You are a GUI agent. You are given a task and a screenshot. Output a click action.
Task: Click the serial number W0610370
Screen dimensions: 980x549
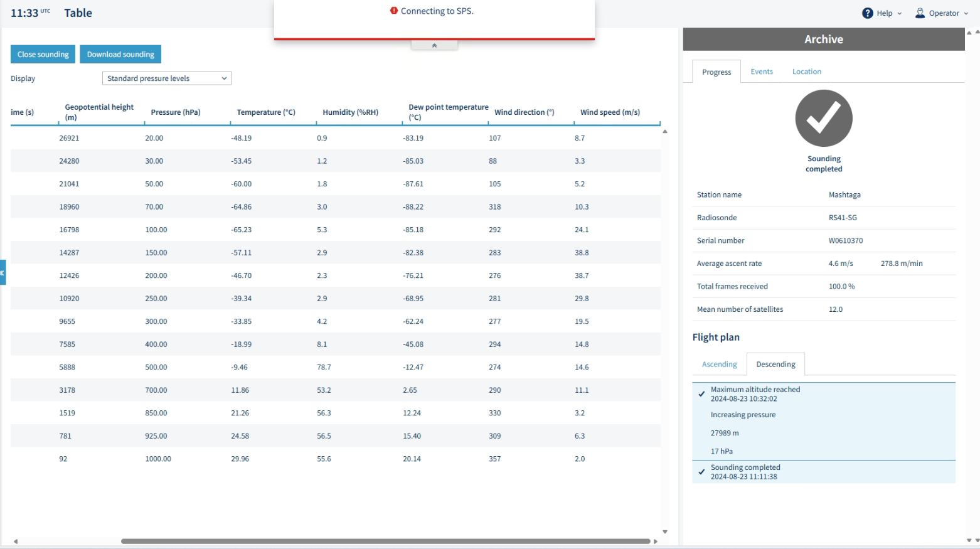(846, 241)
